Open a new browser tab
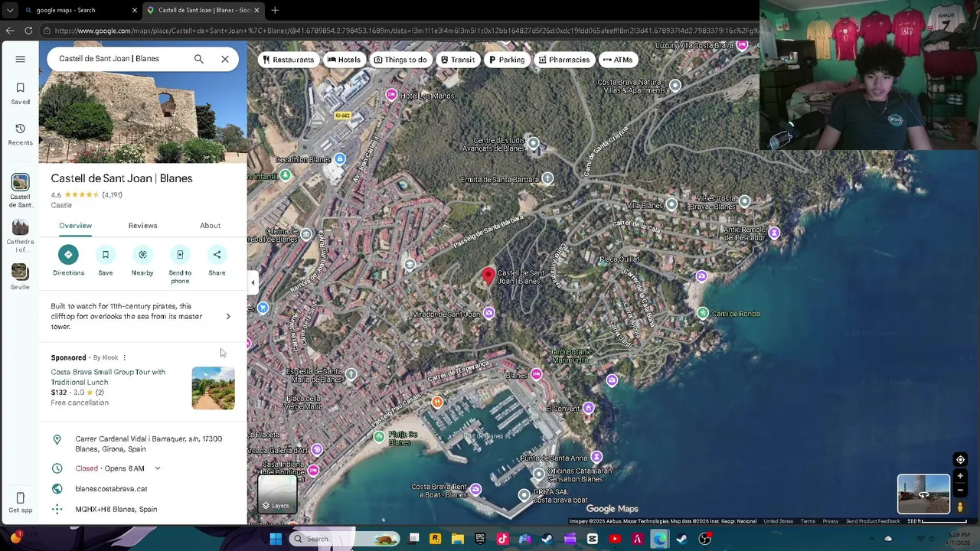This screenshot has width=980, height=551. pos(275,10)
